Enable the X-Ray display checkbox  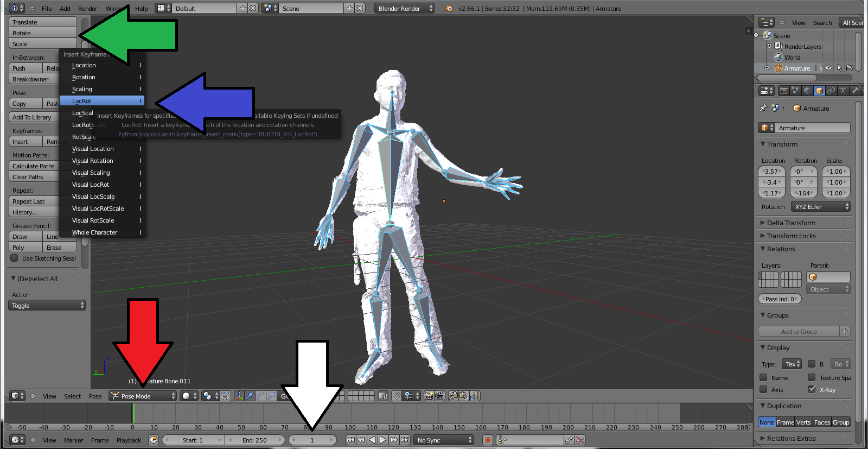(812, 389)
